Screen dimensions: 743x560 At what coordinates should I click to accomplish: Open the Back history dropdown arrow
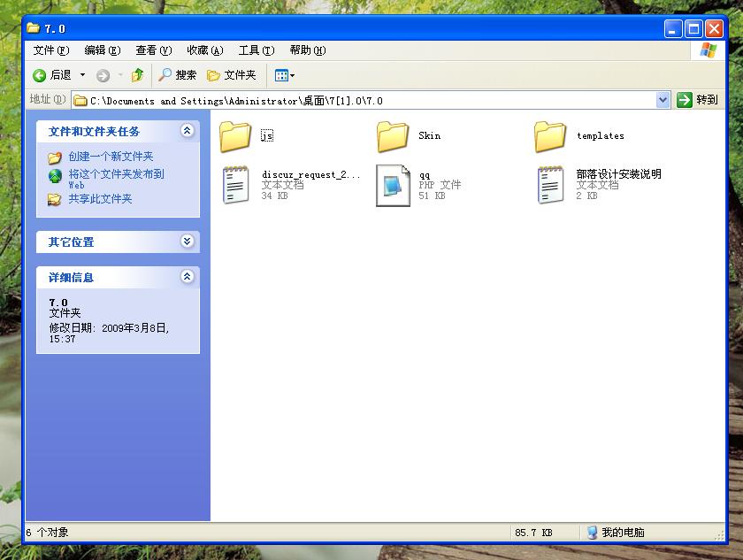coord(82,75)
